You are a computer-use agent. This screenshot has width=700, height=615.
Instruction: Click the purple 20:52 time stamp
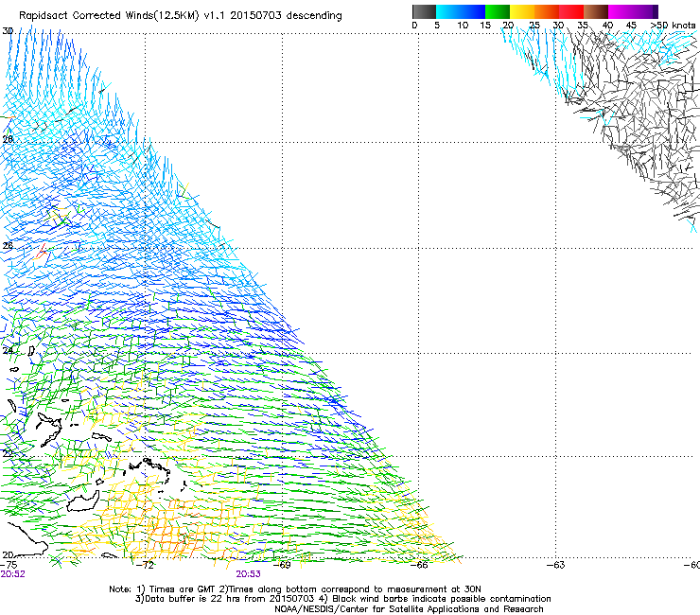[12, 574]
